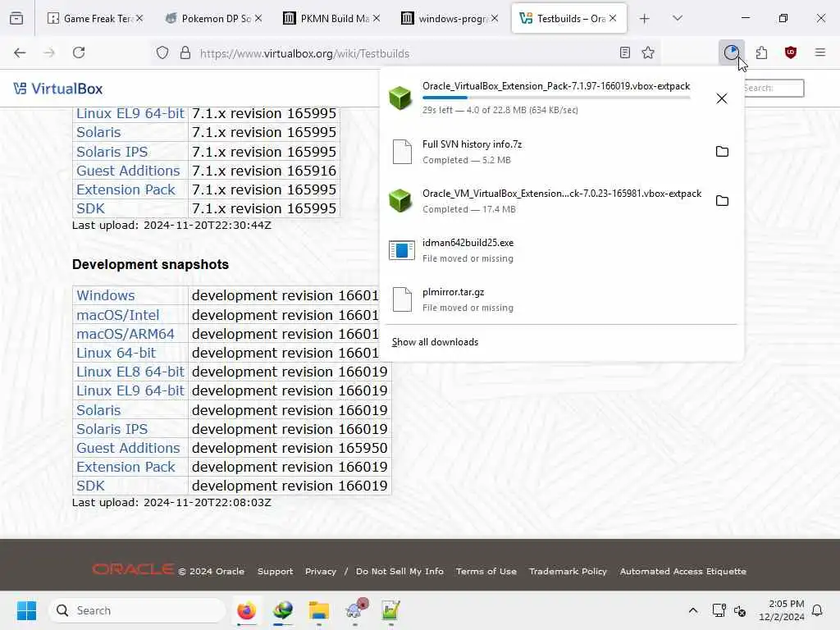The width and height of the screenshot is (840, 630).
Task: Open a new tab
Action: 645,19
